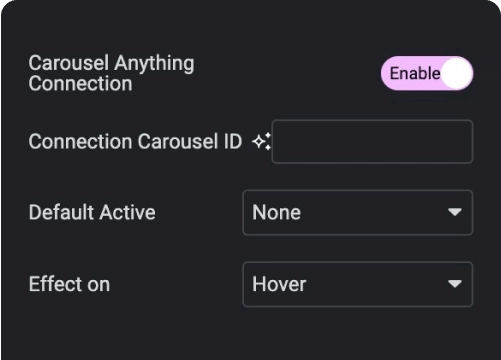Open dynamic tags sparkle icon beside Connection Carousel ID

coord(261,142)
